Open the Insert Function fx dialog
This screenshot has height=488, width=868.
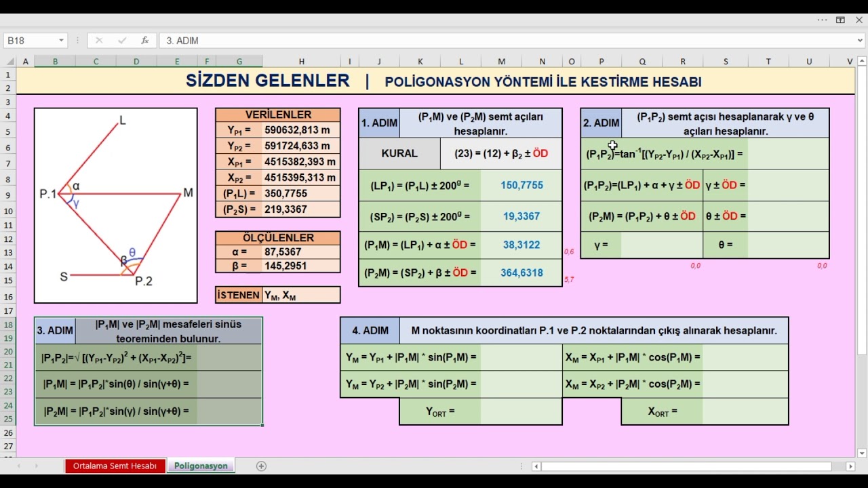pyautogui.click(x=144, y=41)
